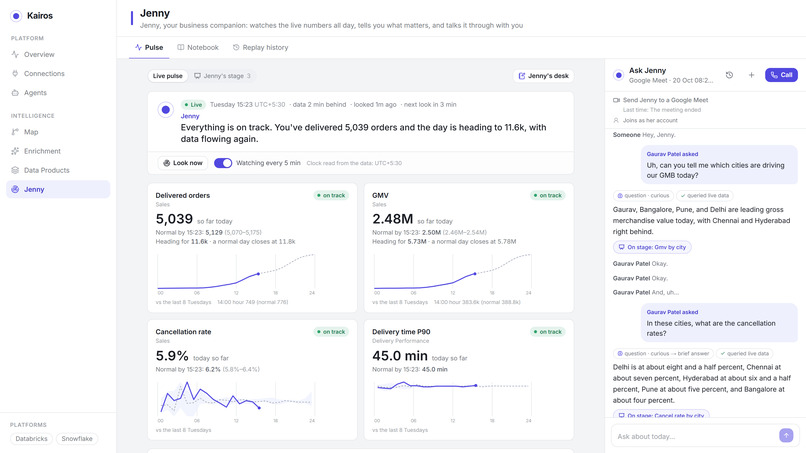Screen dimensions: 806x453
Task: Click the Ask Jenny avatar icon
Action: click(x=618, y=75)
